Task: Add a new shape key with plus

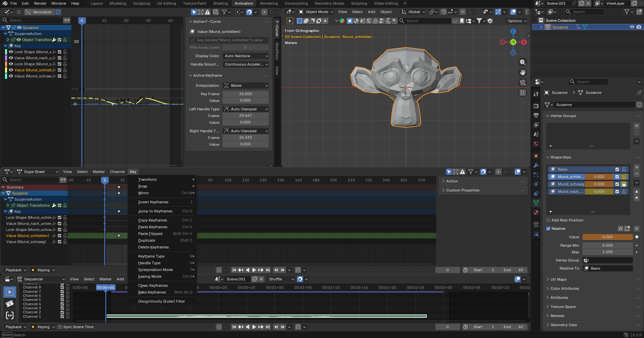Action: 637,167
